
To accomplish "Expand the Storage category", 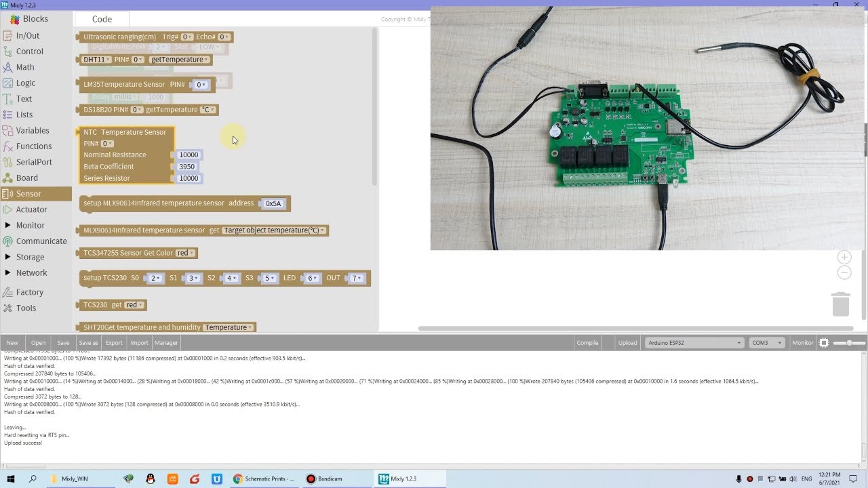I will pos(30,257).
